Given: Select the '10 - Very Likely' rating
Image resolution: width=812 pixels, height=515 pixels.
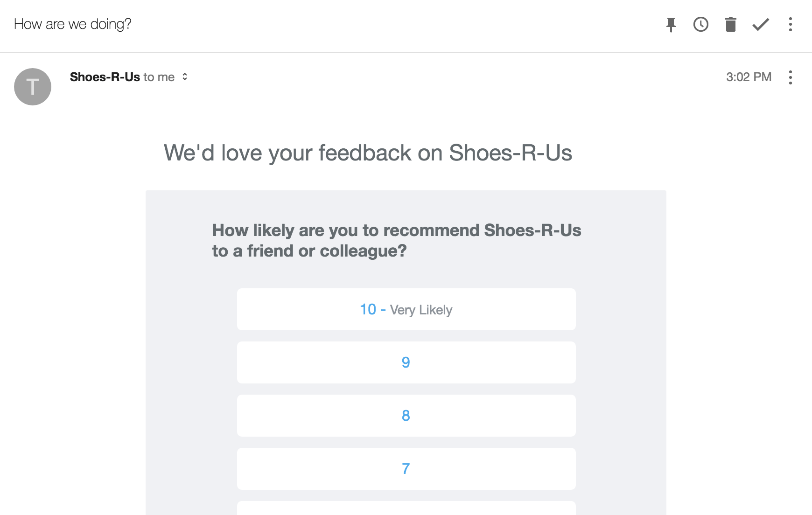Looking at the screenshot, I should click(x=406, y=309).
